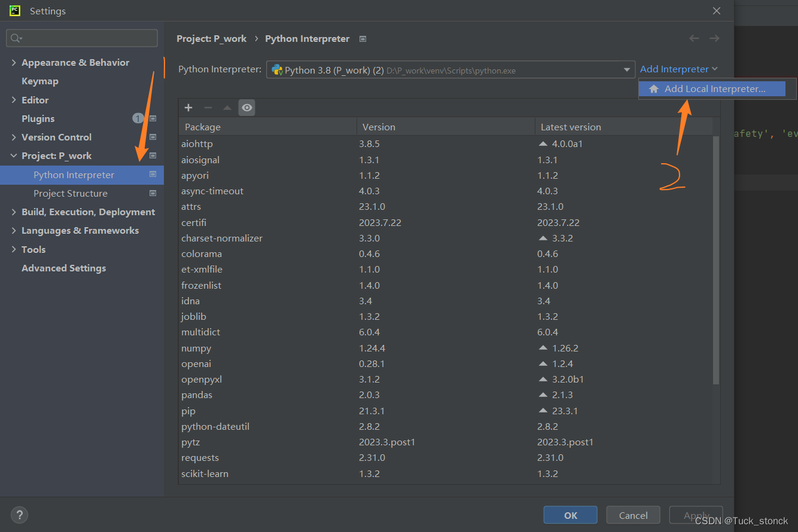The height and width of the screenshot is (532, 798).
Task: Expand the Version Control section
Action: click(14, 137)
